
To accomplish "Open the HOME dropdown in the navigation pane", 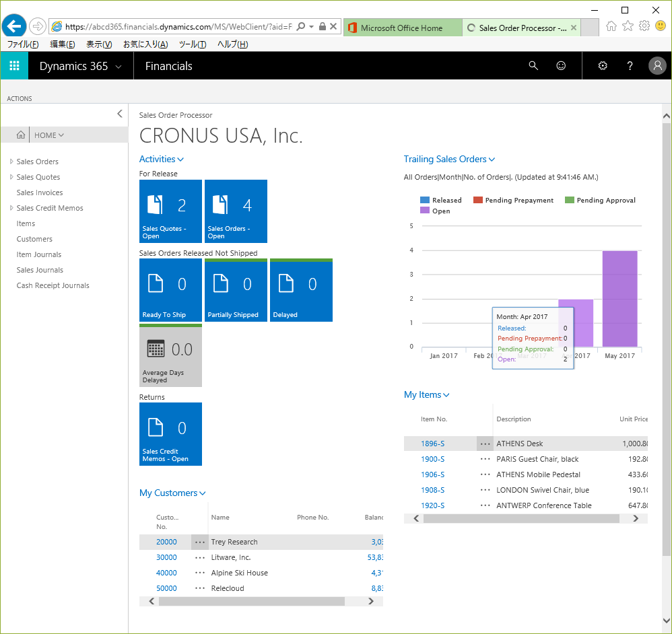I will tap(49, 135).
